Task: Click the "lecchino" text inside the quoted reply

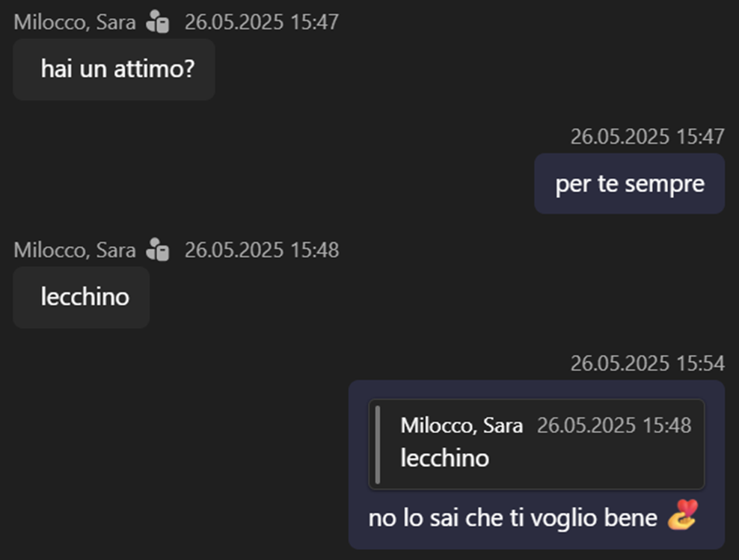Action: point(444,458)
